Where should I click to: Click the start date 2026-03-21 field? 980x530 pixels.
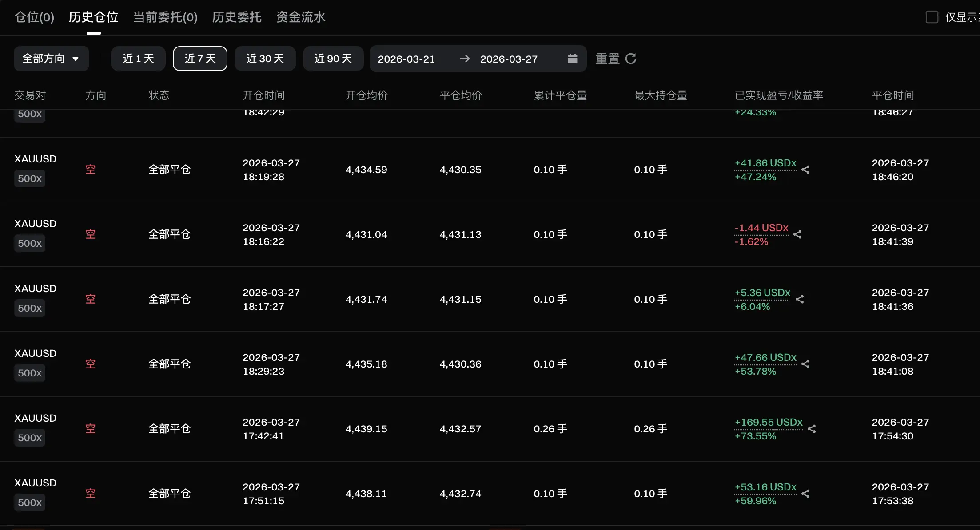pos(406,59)
